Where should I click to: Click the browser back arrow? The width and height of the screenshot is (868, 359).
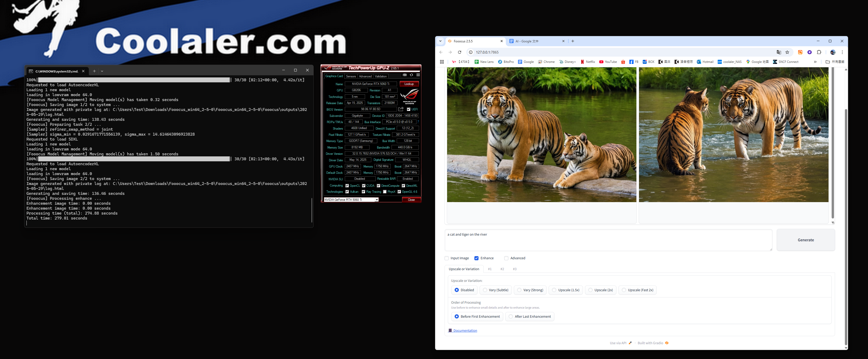click(x=441, y=52)
